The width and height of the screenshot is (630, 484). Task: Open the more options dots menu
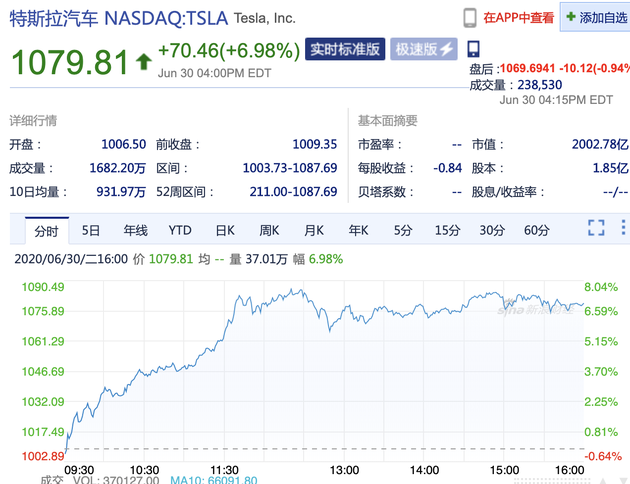[623, 227]
